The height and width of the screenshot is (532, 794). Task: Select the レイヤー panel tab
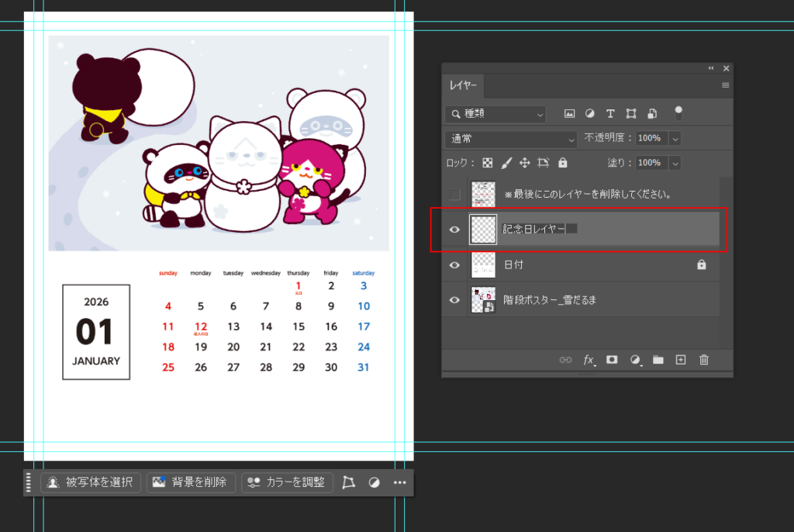(464, 85)
